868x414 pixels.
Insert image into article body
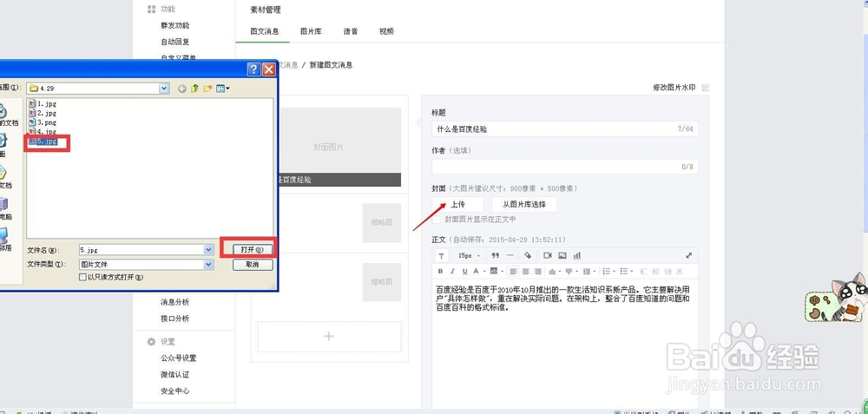coord(562,256)
